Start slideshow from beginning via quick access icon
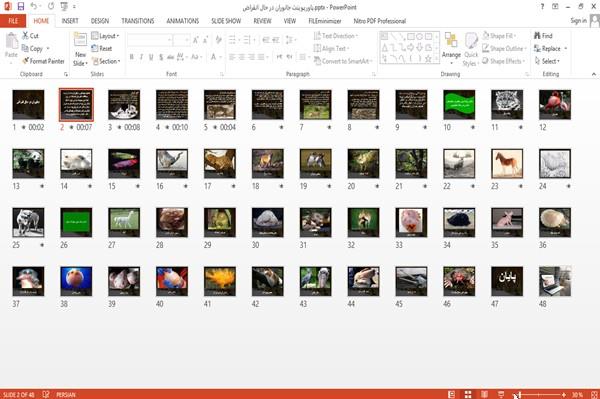600x399 pixels. tap(64, 7)
